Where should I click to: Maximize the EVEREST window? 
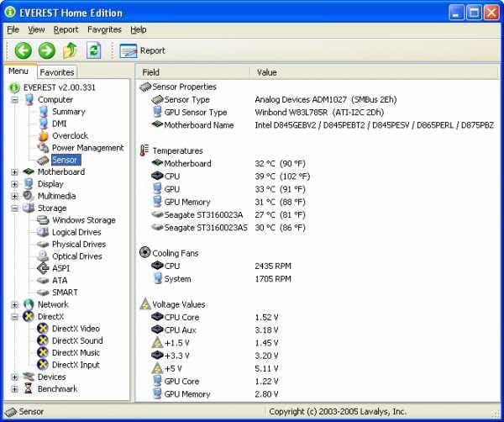click(474, 13)
